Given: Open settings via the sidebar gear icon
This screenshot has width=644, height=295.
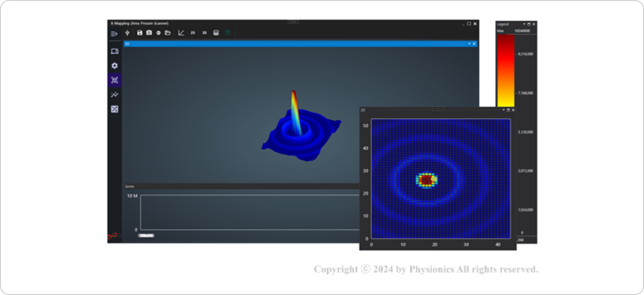Looking at the screenshot, I should [x=115, y=66].
